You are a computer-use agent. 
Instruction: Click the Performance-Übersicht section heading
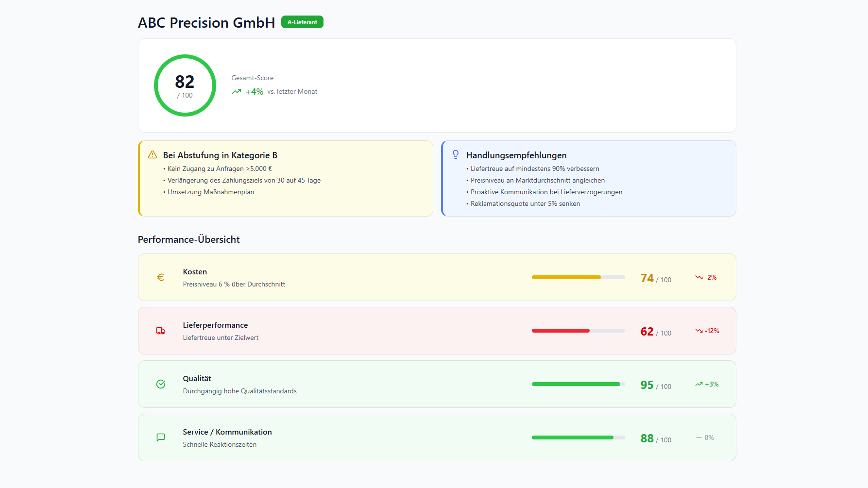tap(189, 239)
